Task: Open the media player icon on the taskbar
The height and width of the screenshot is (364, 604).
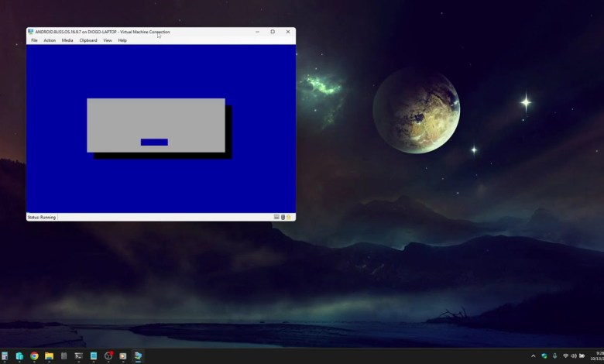Action: pos(123,356)
